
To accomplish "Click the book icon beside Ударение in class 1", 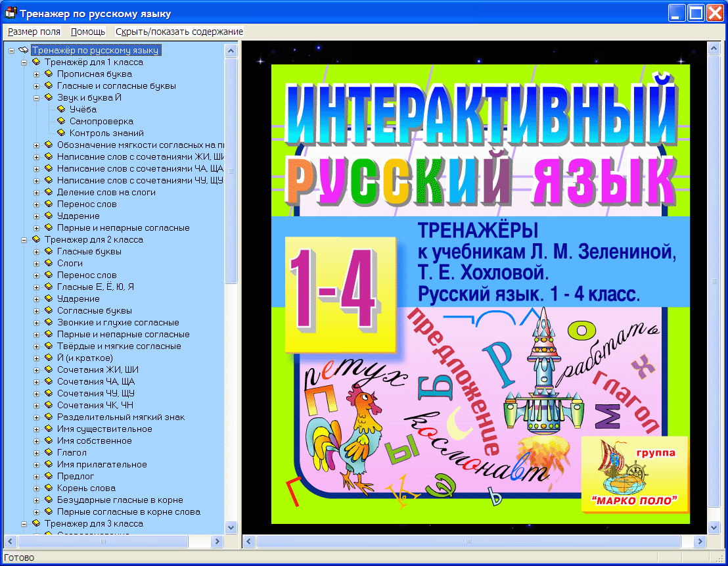I will coord(49,216).
